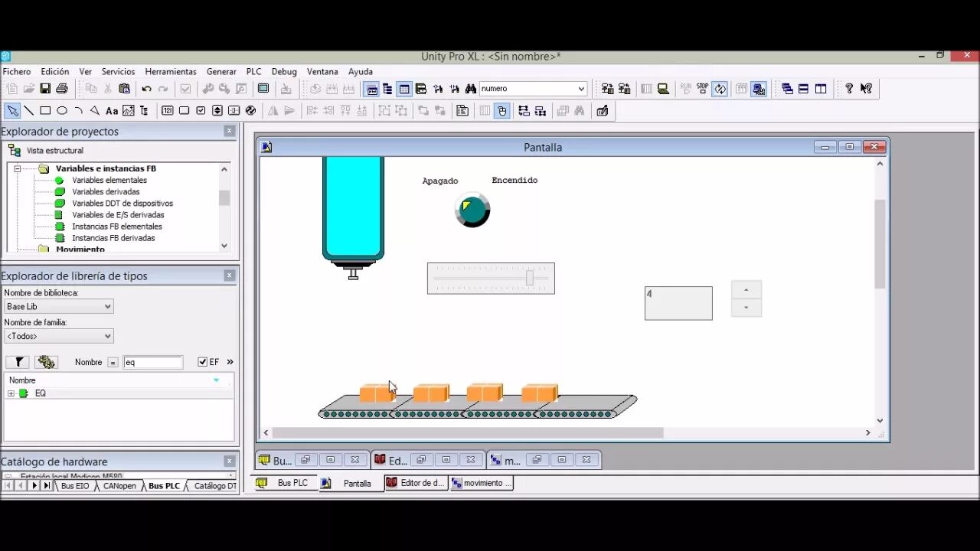Open the Servicios menu
This screenshot has height=551, width=980.
118,72
